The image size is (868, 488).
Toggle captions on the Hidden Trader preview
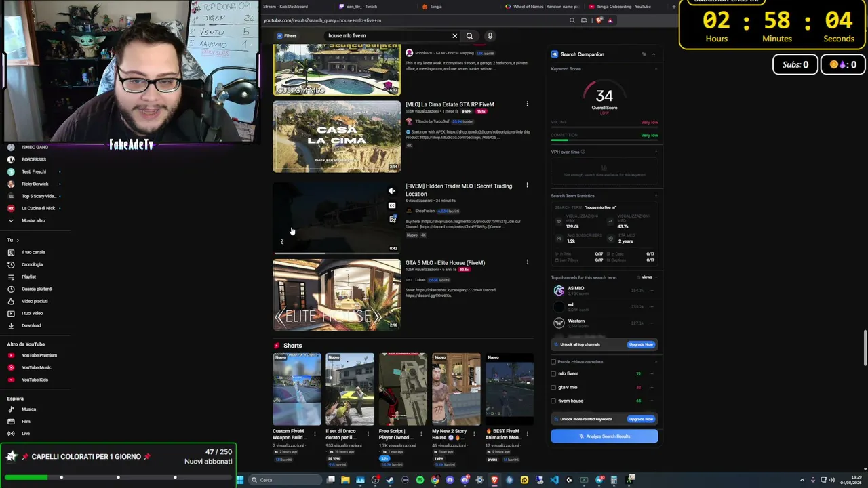(x=392, y=205)
